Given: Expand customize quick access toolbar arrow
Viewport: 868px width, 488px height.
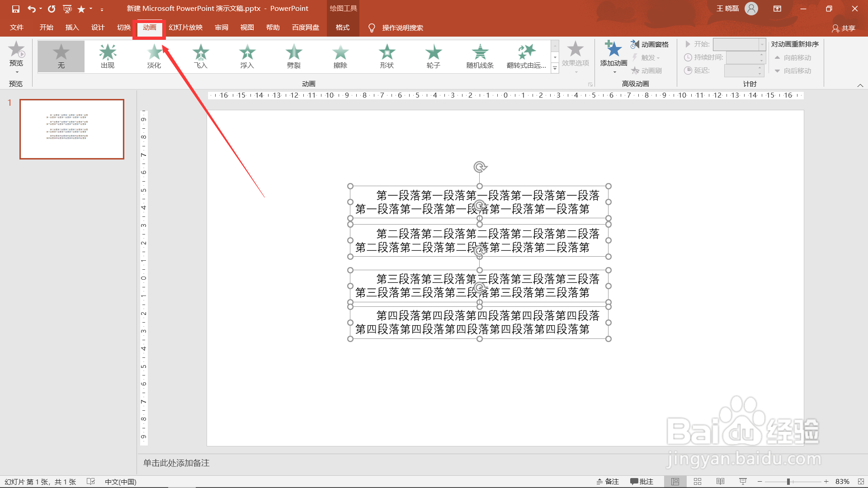Looking at the screenshot, I should click(102, 9).
